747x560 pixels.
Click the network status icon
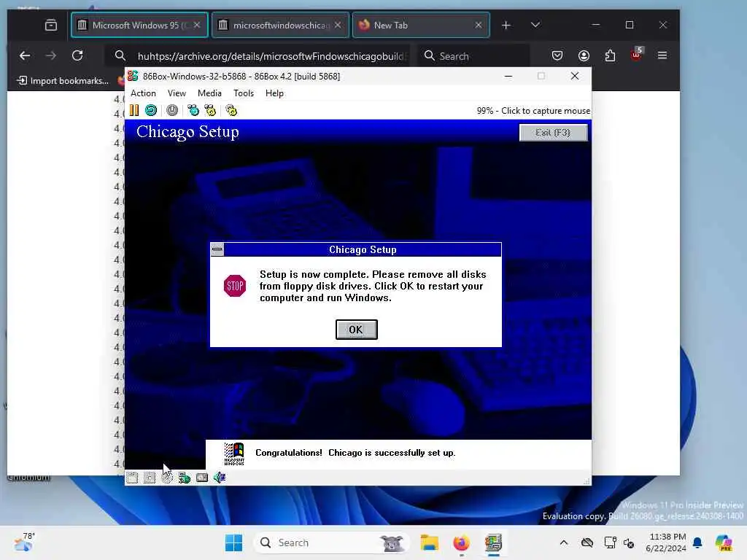coord(185,478)
